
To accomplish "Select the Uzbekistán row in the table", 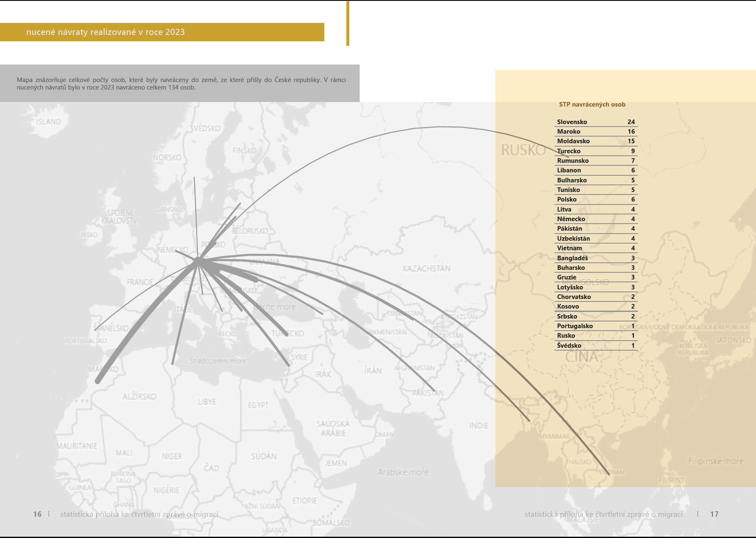I will pos(595,239).
